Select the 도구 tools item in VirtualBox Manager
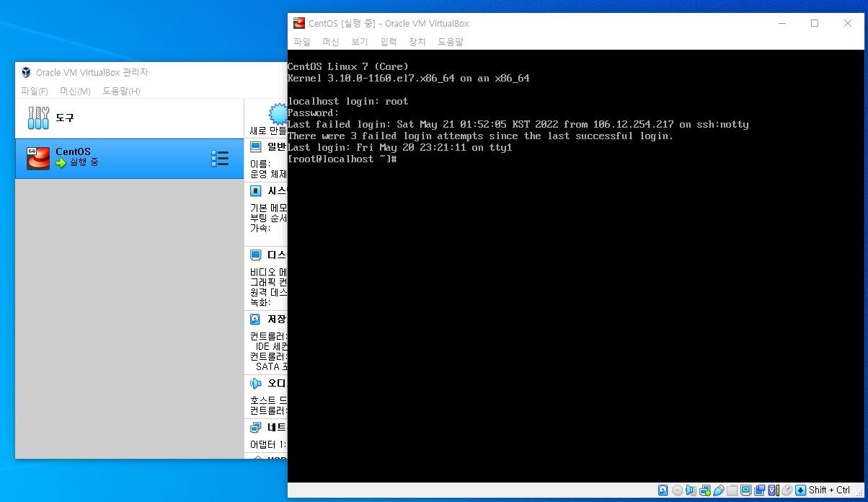 pos(130,118)
